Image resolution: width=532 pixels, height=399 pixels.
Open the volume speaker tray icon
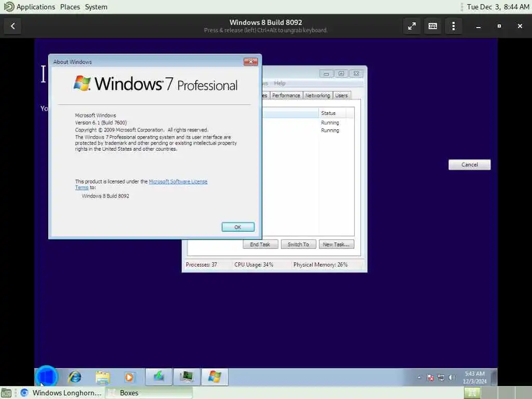point(451,378)
